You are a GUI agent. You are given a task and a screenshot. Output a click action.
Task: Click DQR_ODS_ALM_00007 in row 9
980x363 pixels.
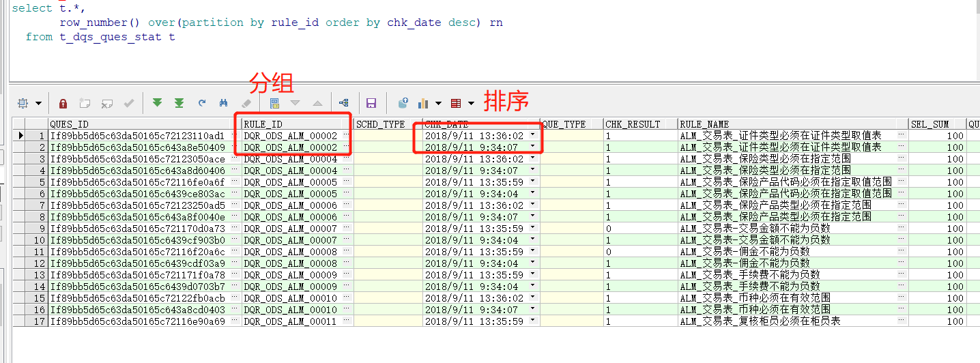(291, 229)
